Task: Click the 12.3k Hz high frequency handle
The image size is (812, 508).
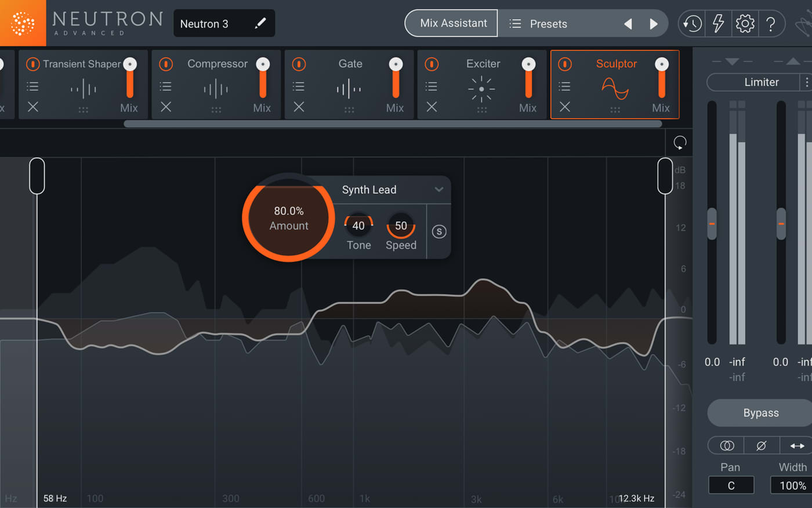Action: pos(665,176)
